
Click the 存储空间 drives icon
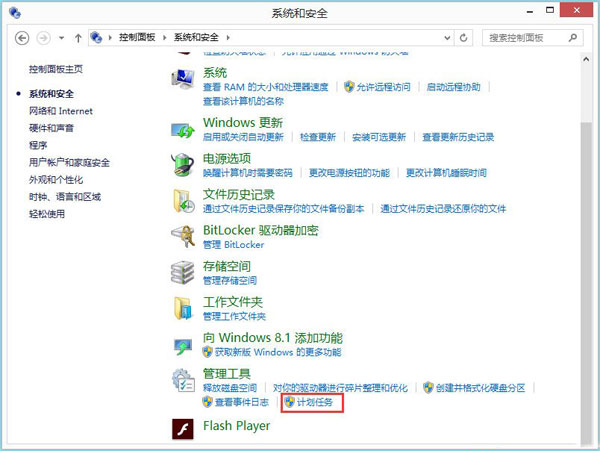tap(183, 272)
